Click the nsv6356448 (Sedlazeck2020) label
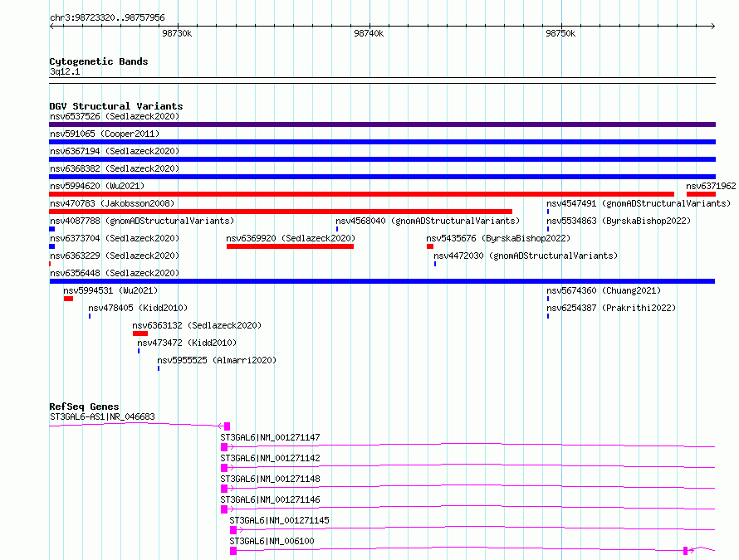Screen dimensions: 739x560 pyautogui.click(x=115, y=273)
